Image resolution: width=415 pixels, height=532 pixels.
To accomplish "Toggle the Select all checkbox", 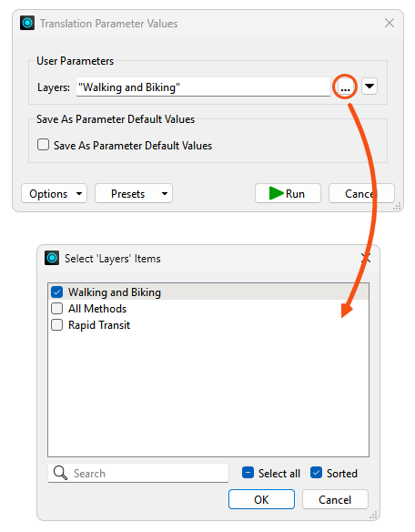I will coord(248,473).
